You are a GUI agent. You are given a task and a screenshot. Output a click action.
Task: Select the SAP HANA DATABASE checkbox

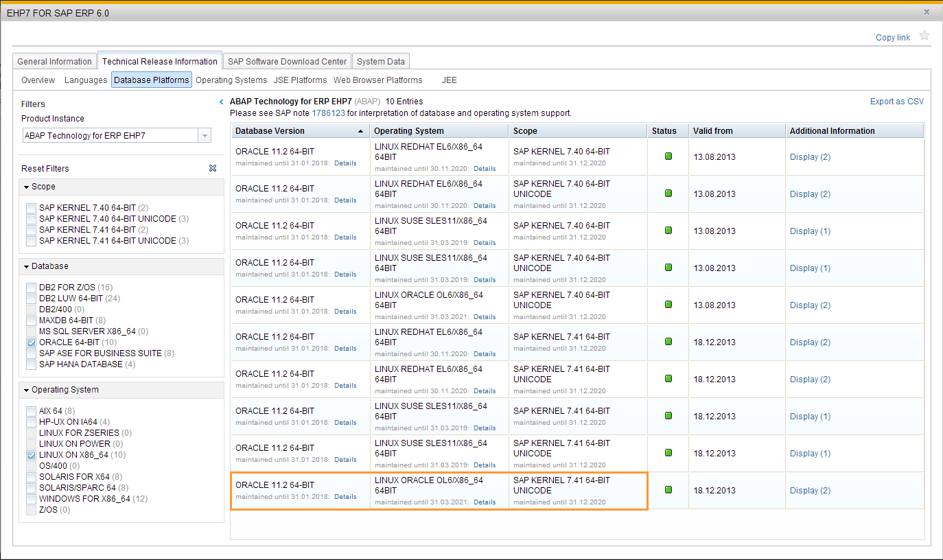click(x=31, y=364)
